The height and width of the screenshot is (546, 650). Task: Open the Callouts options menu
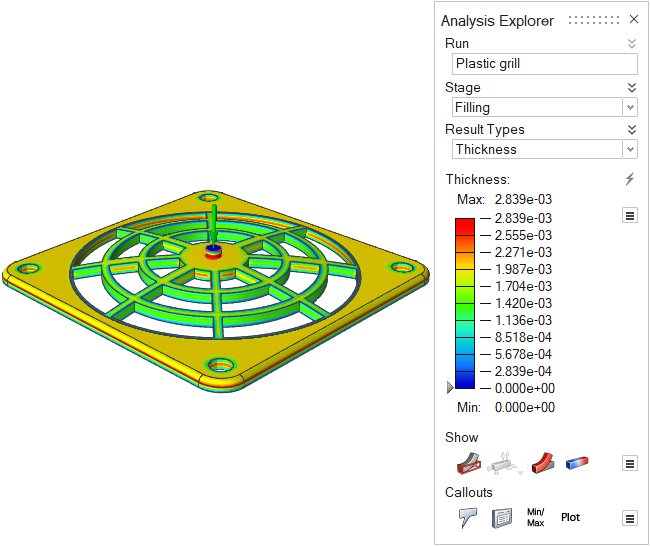point(630,518)
